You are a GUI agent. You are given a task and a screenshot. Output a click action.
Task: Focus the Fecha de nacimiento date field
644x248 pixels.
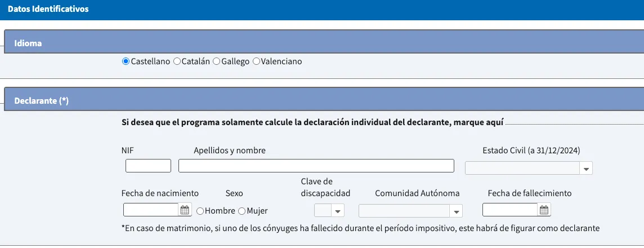[151, 210]
